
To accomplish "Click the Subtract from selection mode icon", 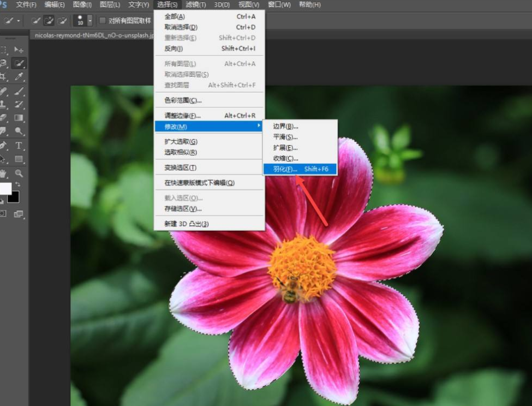I will [62, 21].
